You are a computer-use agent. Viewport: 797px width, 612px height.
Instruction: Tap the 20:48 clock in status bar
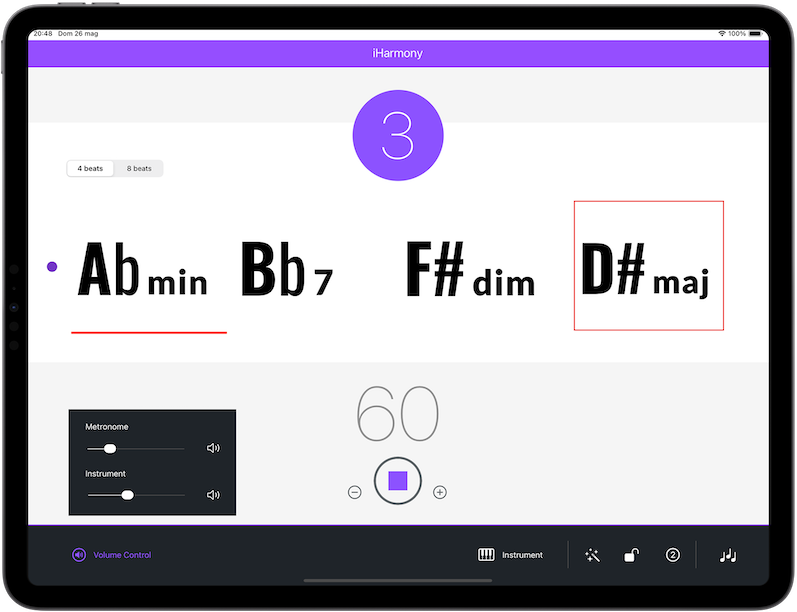pyautogui.click(x=43, y=34)
